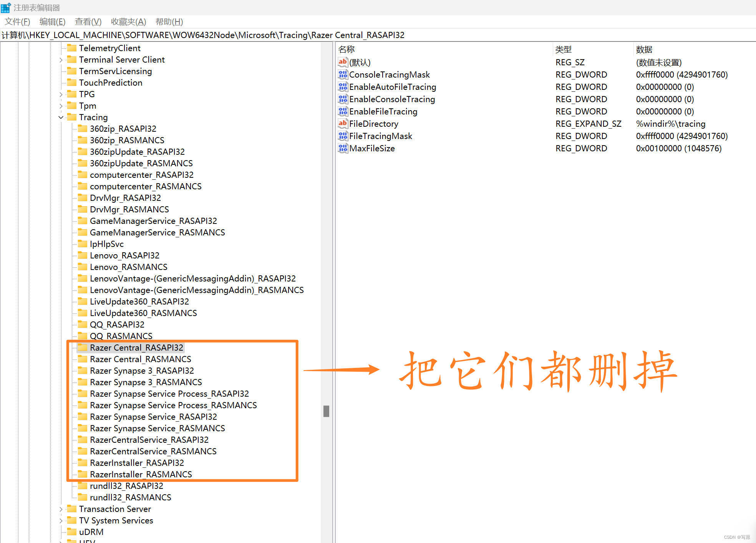Select the RazerInstaller_RASAPI32 key
Image resolution: width=756 pixels, height=543 pixels.
pos(137,463)
